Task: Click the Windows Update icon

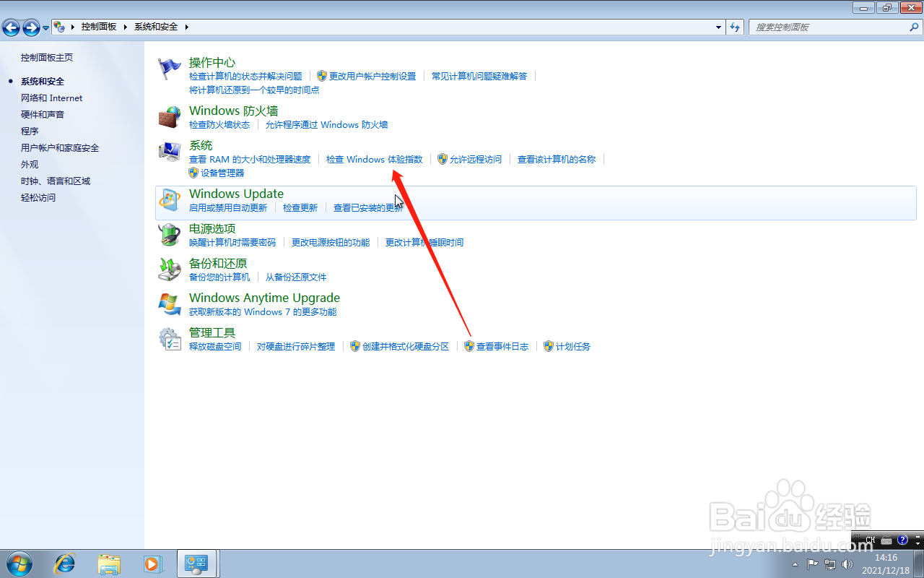Action: [170, 200]
